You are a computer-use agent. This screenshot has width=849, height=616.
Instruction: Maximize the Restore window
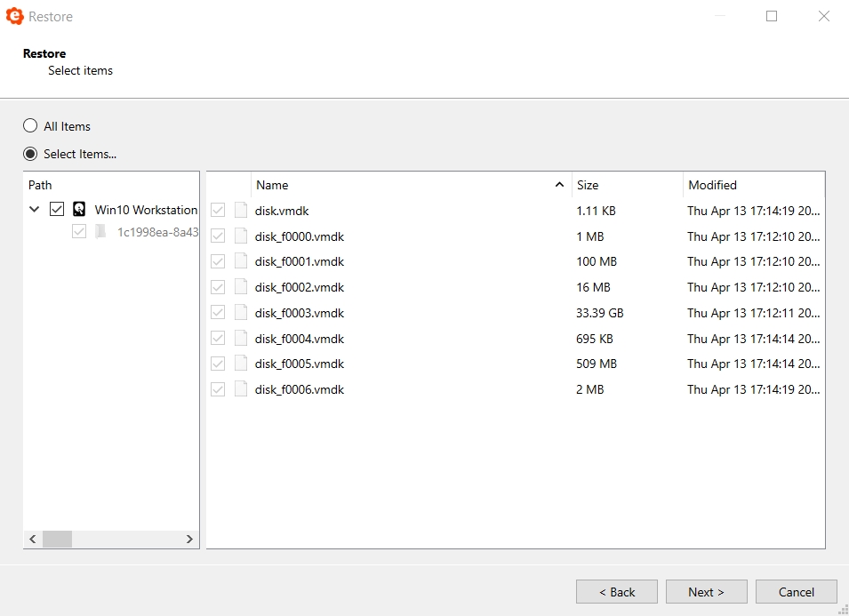click(772, 16)
